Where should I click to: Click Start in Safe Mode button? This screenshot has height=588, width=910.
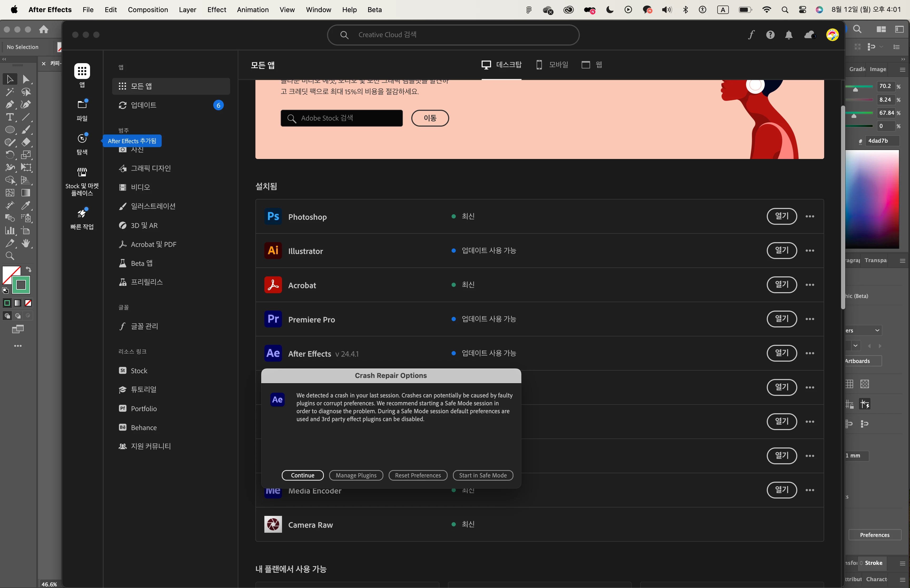(483, 475)
